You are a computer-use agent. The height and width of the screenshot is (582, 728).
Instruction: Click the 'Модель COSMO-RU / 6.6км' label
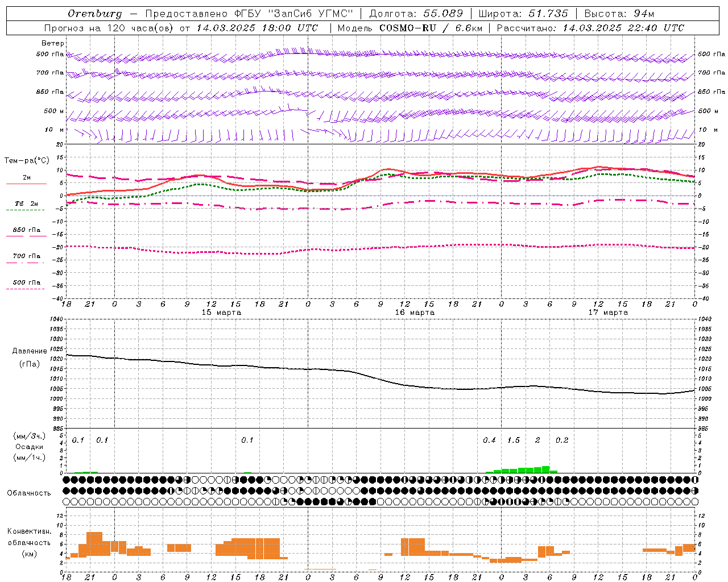(x=410, y=28)
